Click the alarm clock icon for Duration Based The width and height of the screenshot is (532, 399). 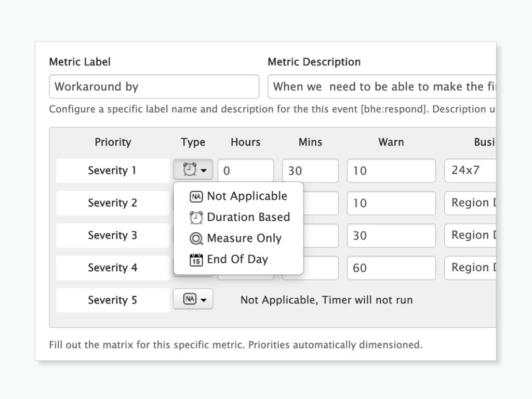pyautogui.click(x=196, y=217)
